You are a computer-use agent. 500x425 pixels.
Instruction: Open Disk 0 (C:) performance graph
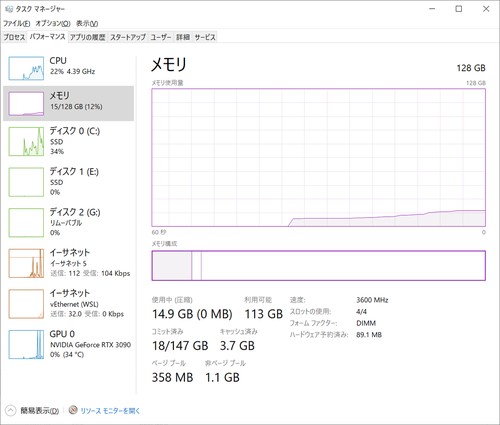coord(68,141)
